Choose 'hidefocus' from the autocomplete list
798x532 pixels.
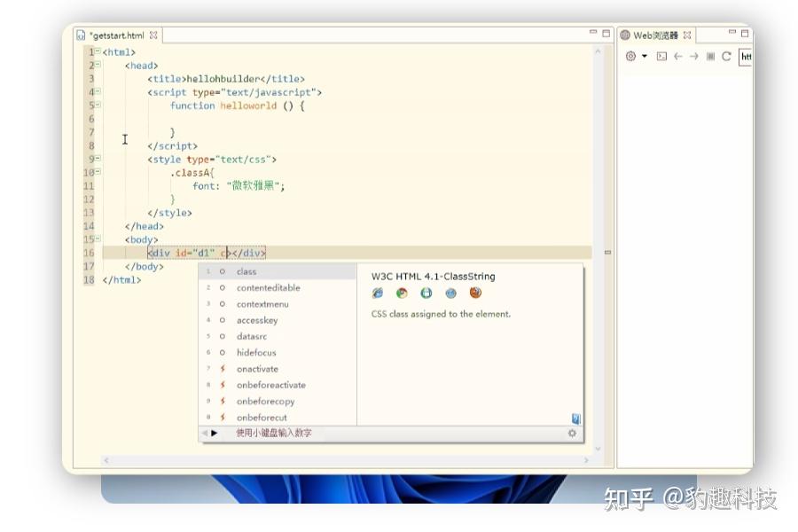tap(278, 352)
